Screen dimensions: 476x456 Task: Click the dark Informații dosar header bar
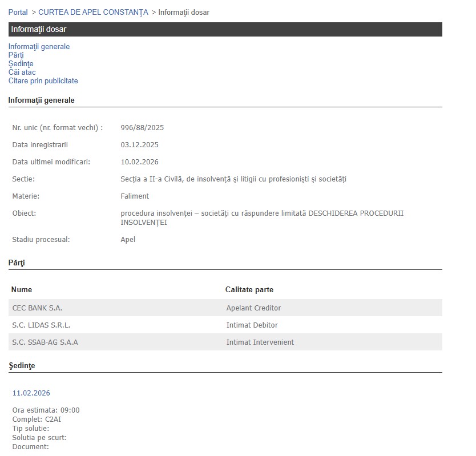(225, 30)
